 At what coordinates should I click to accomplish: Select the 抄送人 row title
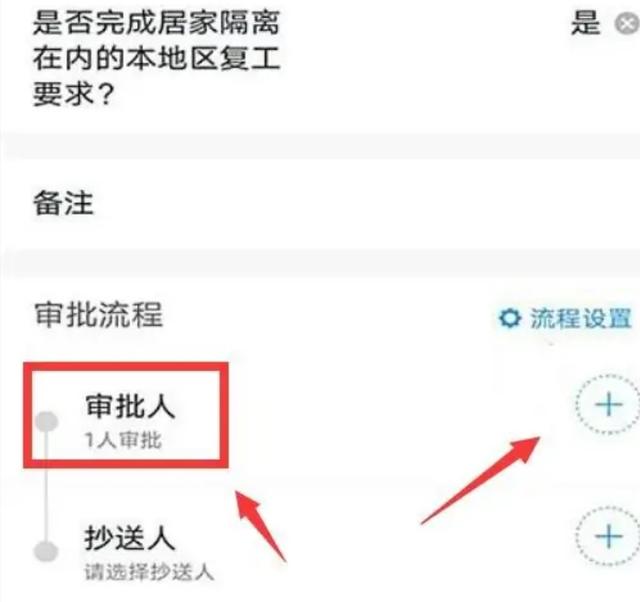coord(130,537)
